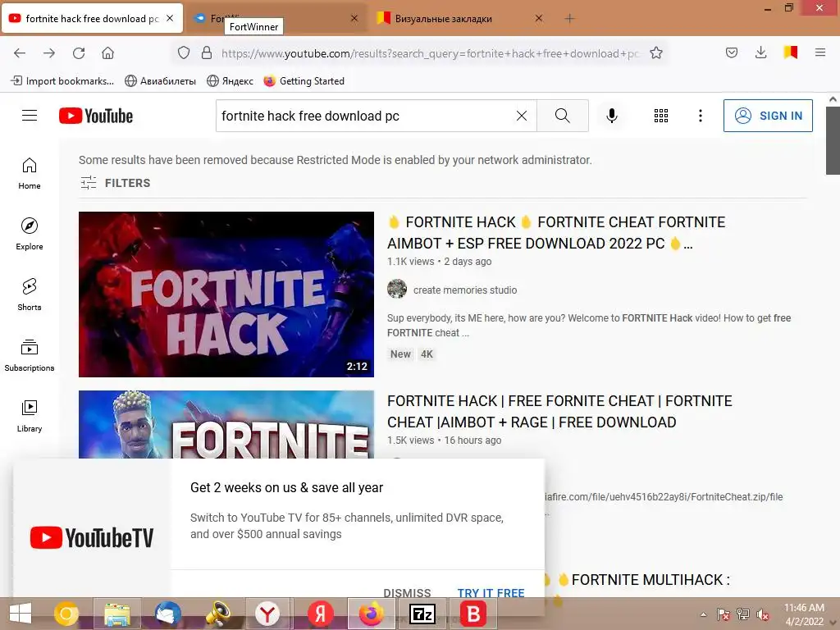Open the YouTube apps grid icon
Viewport: 840px width, 630px height.
[661, 116]
